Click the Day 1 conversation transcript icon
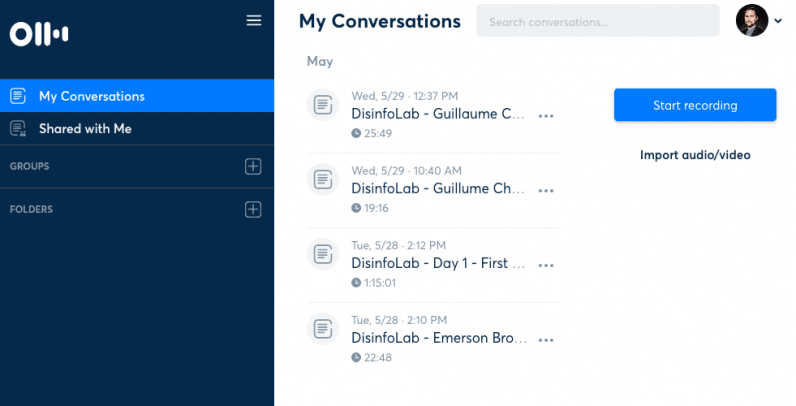 [323, 253]
